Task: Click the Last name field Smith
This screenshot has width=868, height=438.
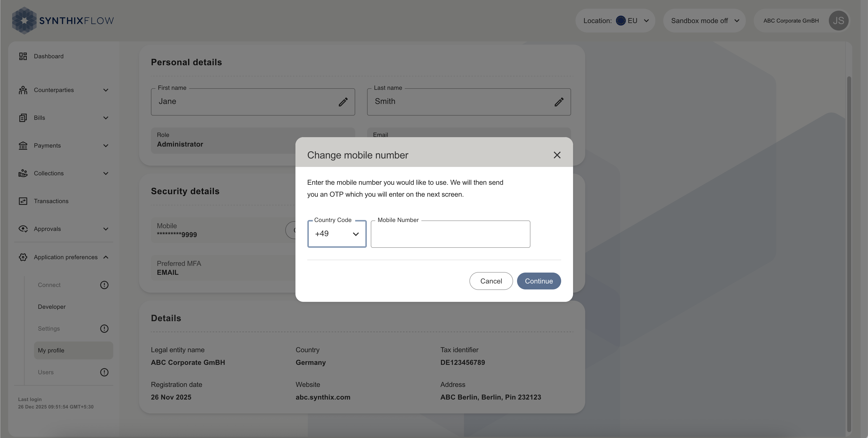Action: (x=469, y=102)
